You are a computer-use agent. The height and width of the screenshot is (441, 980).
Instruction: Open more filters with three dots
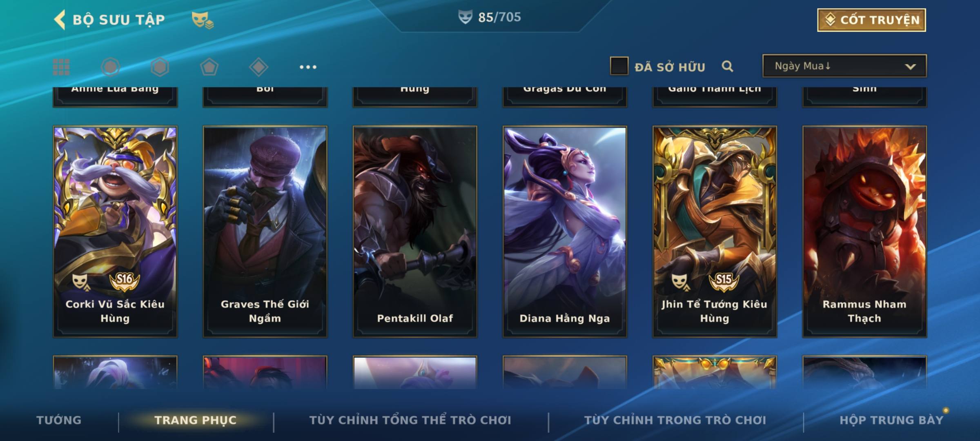tap(308, 67)
